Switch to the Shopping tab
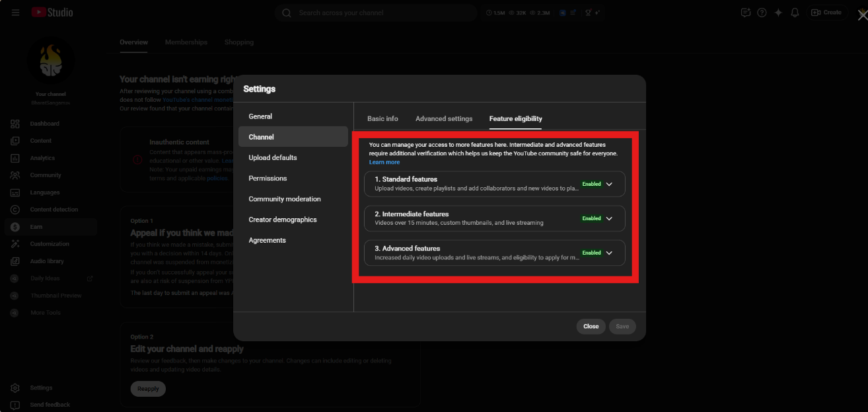 pos(239,42)
